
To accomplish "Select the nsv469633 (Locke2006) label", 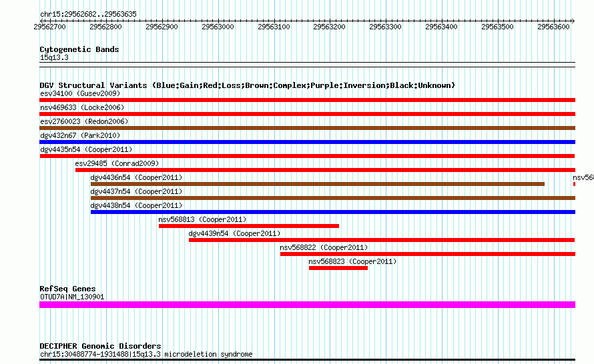I will (x=82, y=107).
